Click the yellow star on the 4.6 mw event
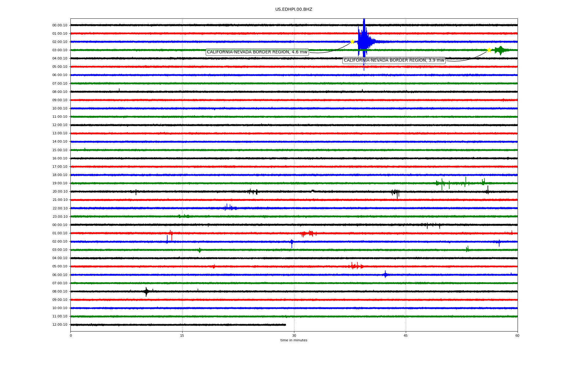The height and width of the screenshot is (368, 588). 352,42
